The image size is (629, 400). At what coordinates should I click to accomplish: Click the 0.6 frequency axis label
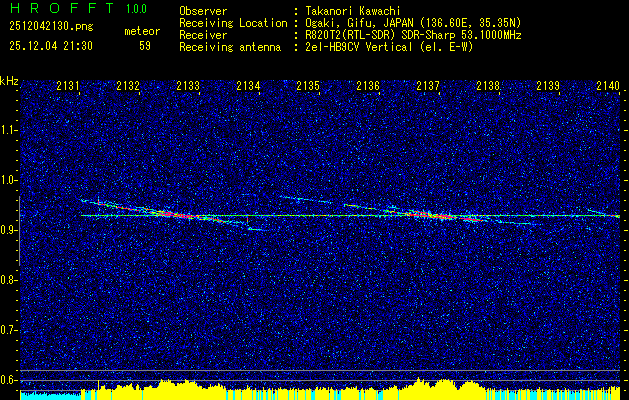(8, 380)
